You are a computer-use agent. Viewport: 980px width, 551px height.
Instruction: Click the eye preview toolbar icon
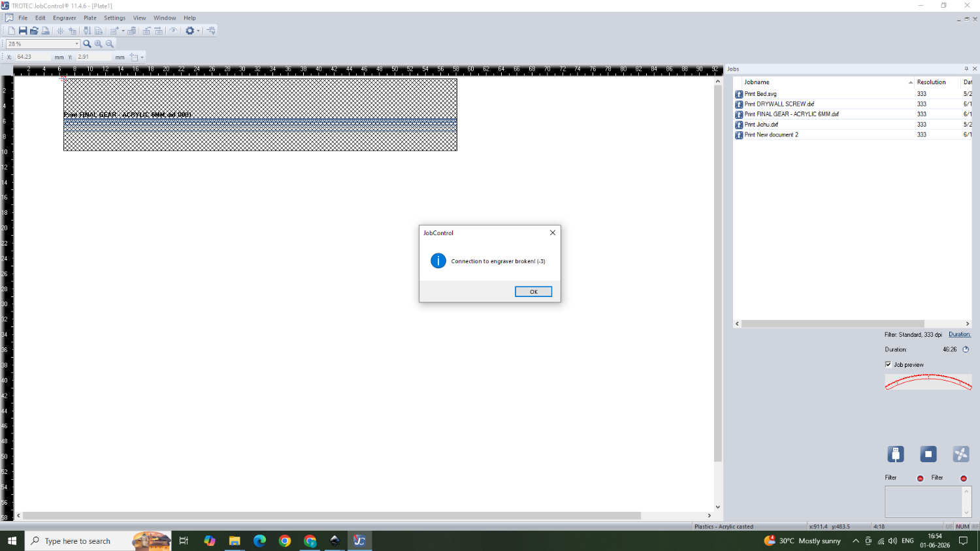(x=173, y=31)
